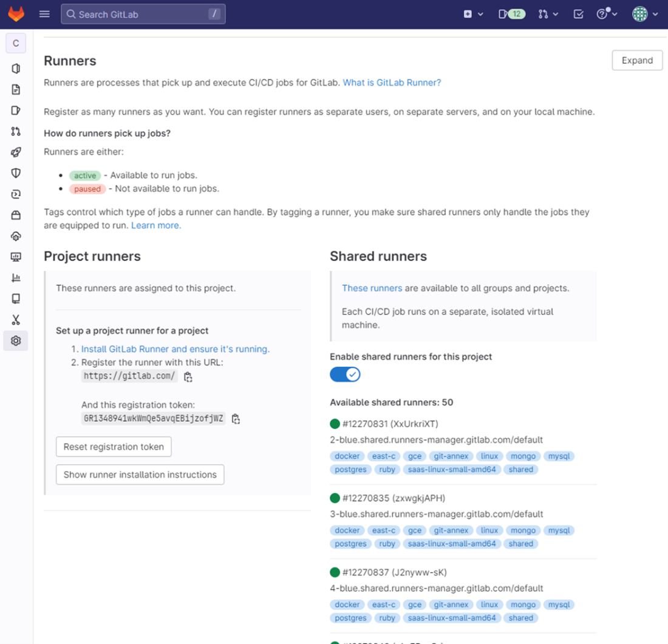Open the merge requests dropdown in top bar
This screenshot has width=668, height=644.
(548, 14)
